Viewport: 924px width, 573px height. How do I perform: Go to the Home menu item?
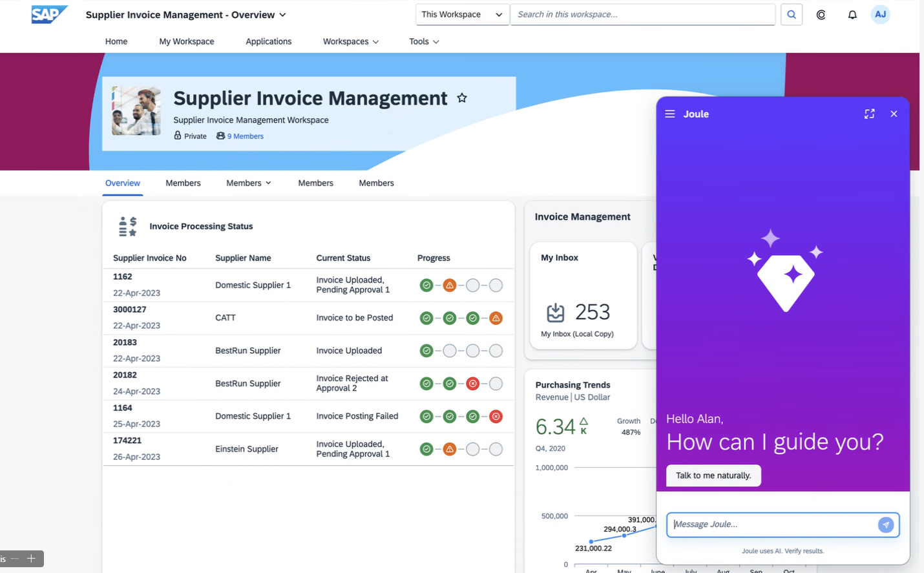[x=116, y=41]
